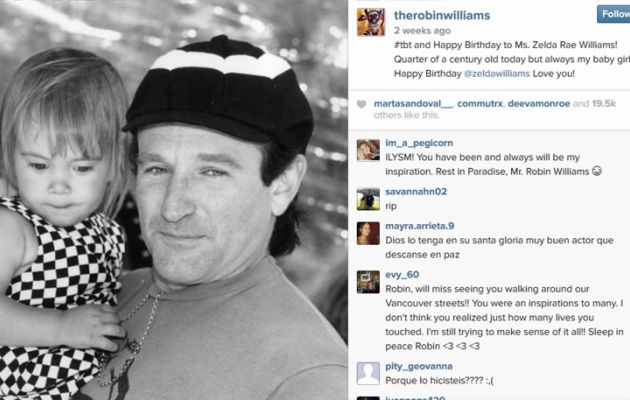Show the 19.5k others like list
Screen dimensions: 630x400
(x=495, y=109)
